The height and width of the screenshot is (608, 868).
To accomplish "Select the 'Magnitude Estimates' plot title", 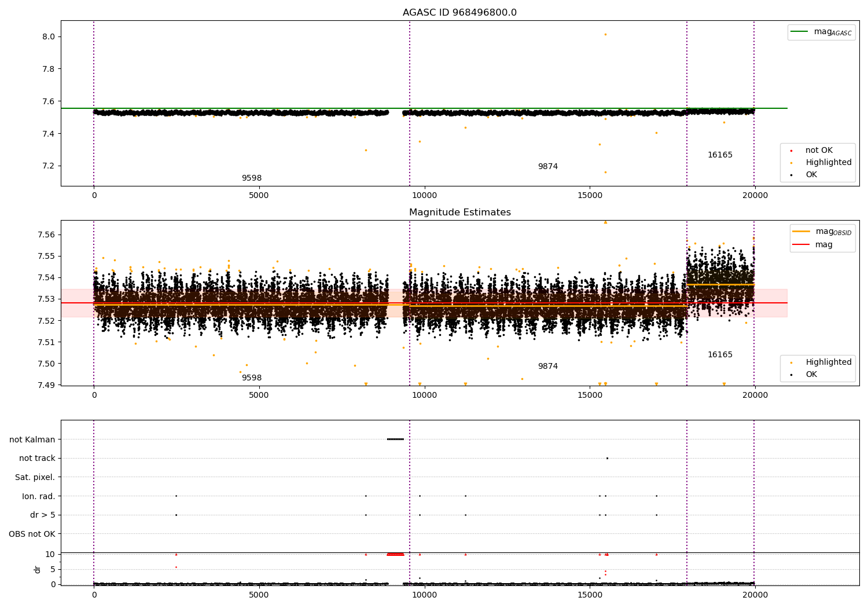I will pos(459,213).
